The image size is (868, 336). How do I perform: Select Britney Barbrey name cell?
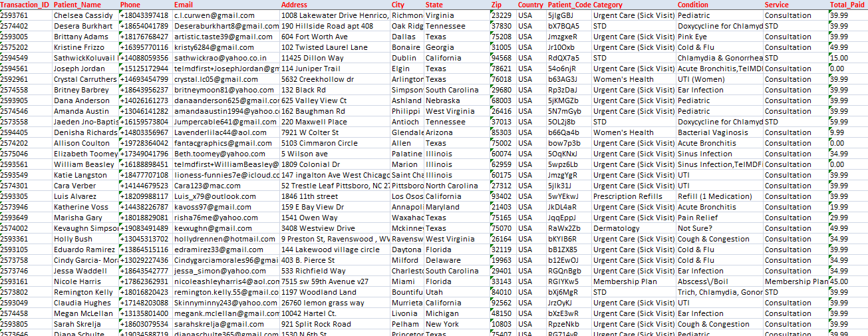pyautogui.click(x=85, y=90)
